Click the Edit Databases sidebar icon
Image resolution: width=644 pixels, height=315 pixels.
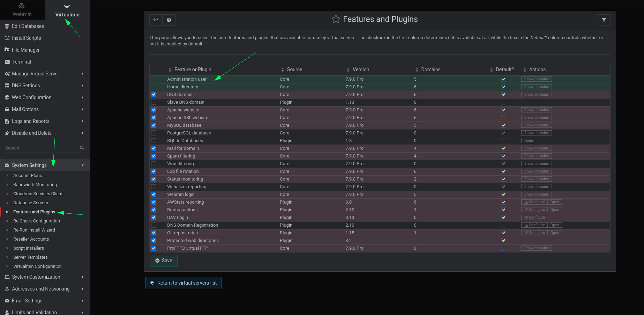point(7,26)
